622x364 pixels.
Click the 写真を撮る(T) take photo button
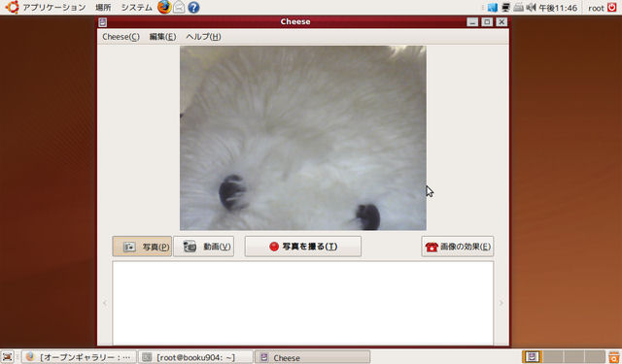[302, 247]
